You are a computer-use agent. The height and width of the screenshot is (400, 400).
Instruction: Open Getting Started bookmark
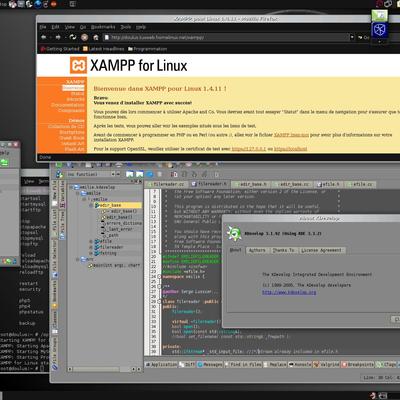click(x=60, y=49)
